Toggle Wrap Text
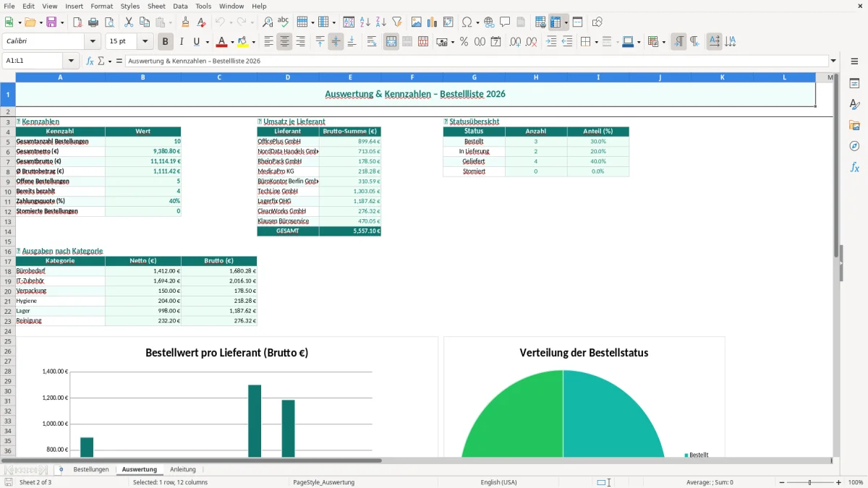 pos(372,42)
